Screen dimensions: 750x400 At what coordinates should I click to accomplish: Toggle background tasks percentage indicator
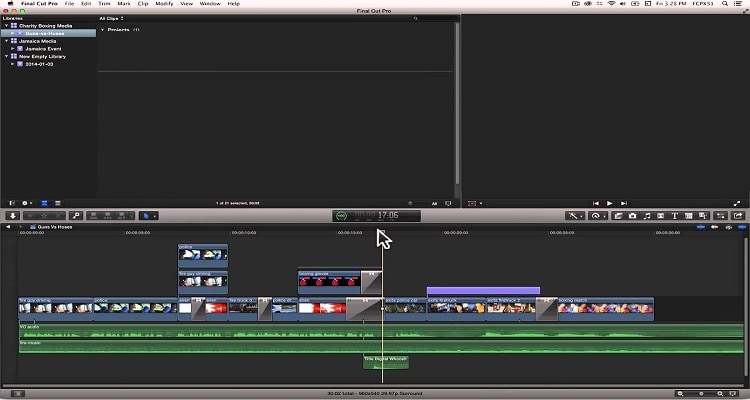341,216
